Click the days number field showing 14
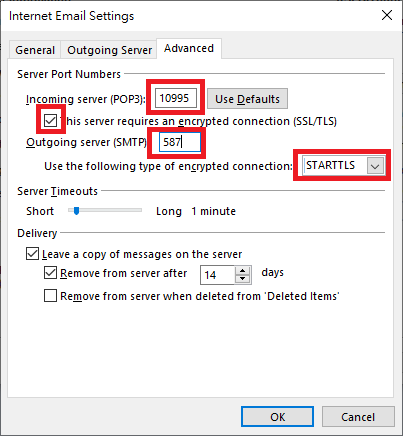Screen dimensions: 403x436 (218, 275)
